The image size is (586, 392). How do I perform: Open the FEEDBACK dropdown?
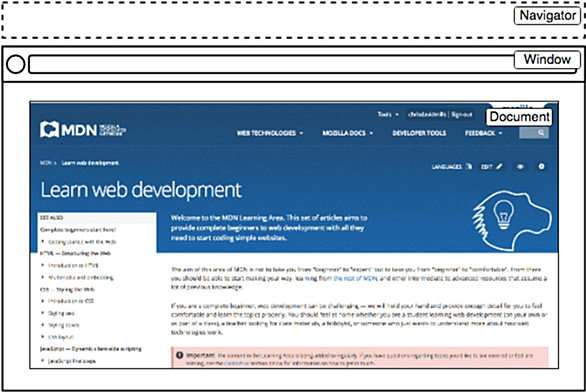484,133
